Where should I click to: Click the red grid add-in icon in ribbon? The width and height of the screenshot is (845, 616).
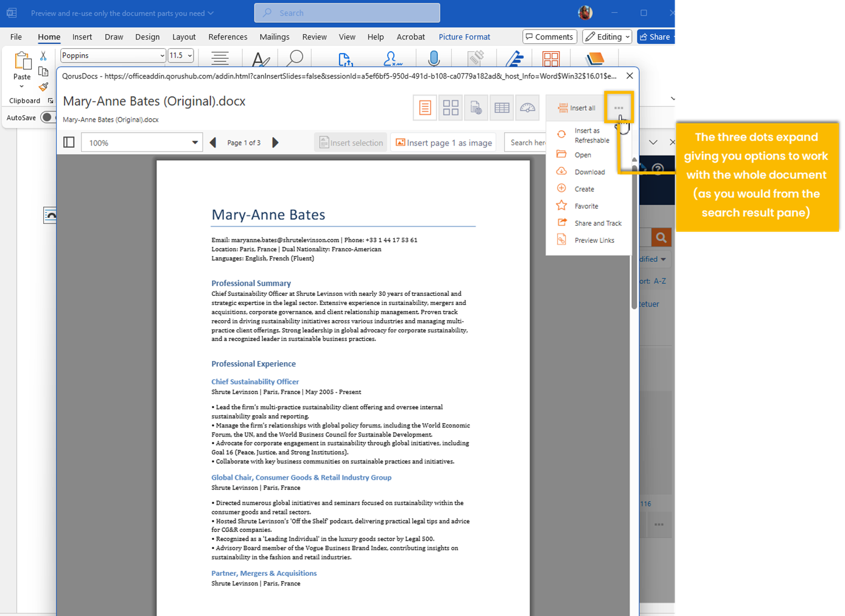(x=551, y=58)
